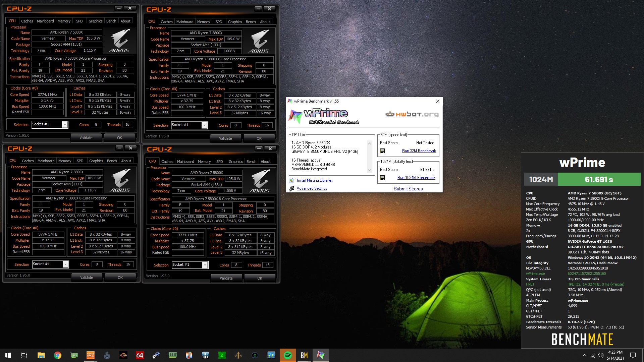644x362 pixels.
Task: Open the flame icon app in taskbar
Action: (107, 355)
